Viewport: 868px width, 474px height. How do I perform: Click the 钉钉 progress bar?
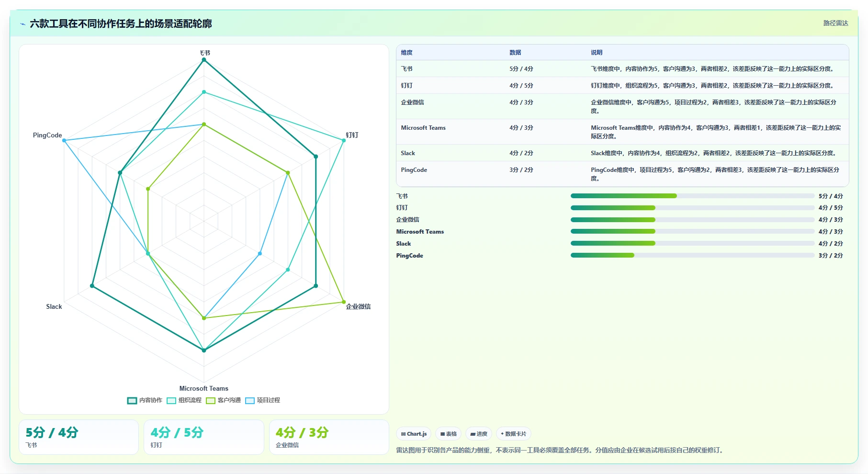692,208
